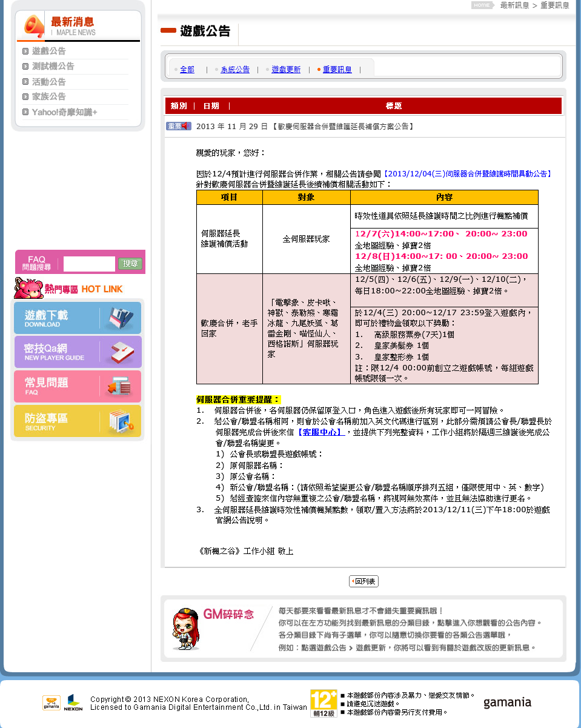The image size is (581, 728).
Task: Click the floppy disk icon on 遊戲下載
Action: coord(121,318)
